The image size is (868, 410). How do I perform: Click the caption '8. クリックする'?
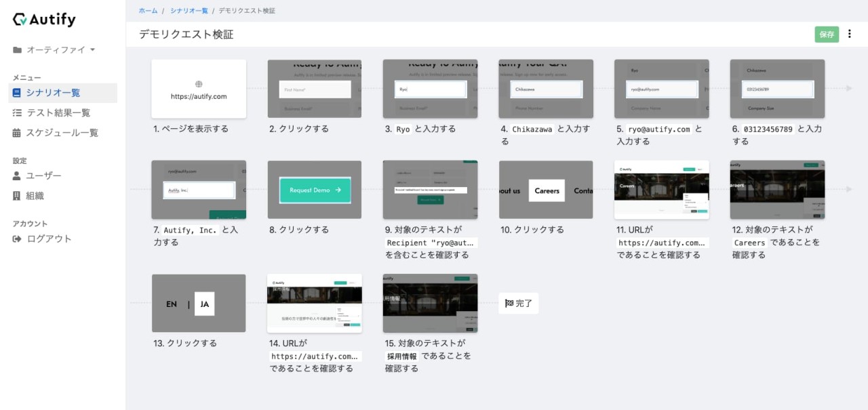299,230
